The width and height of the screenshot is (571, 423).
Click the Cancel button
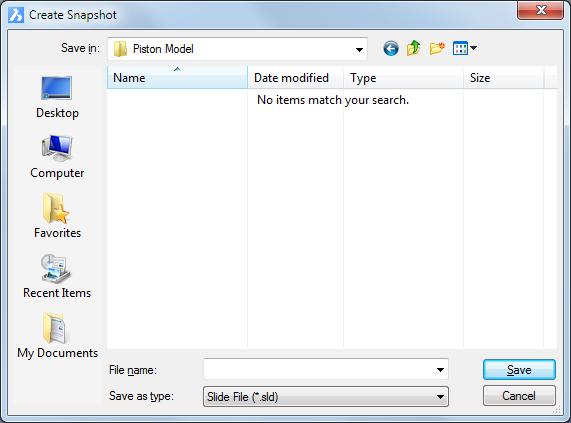[519, 396]
